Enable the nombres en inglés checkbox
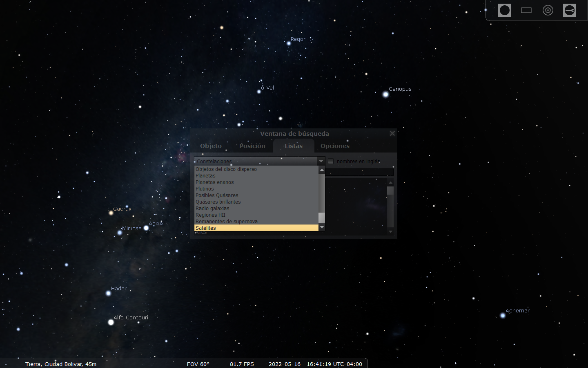Image resolution: width=588 pixels, height=368 pixels. 331,161
